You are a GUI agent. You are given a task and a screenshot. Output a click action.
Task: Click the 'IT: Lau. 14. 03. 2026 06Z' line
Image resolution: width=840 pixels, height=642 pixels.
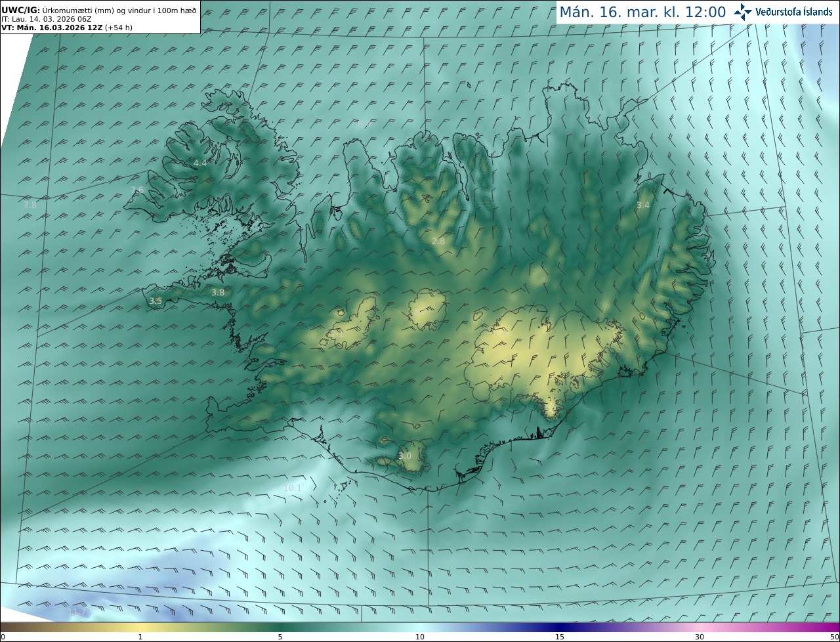(x=46, y=19)
